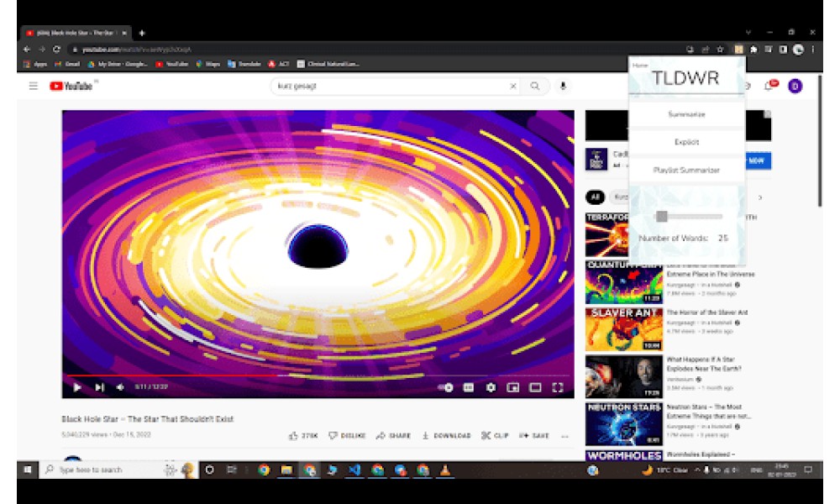Image resolution: width=840 pixels, height=504 pixels.
Task: Open the Chrome three-dot menu
Action: (813, 50)
